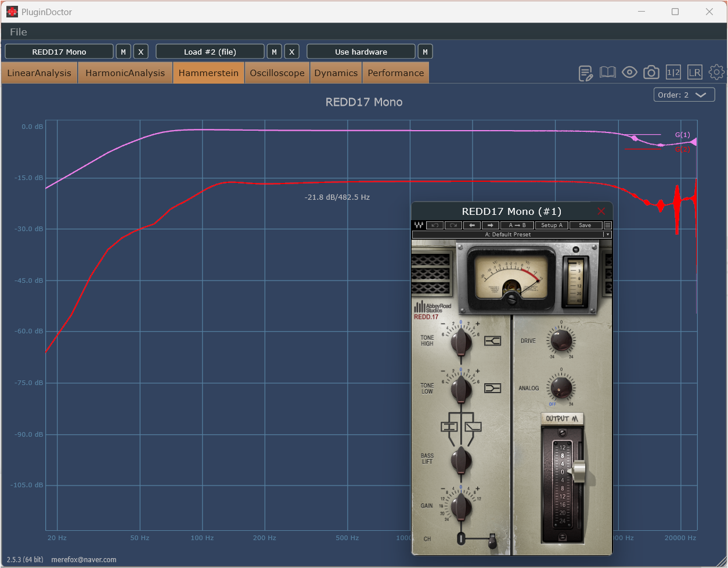Take a snapshot with the camera icon
Screen dimensions: 728x568
click(651, 73)
